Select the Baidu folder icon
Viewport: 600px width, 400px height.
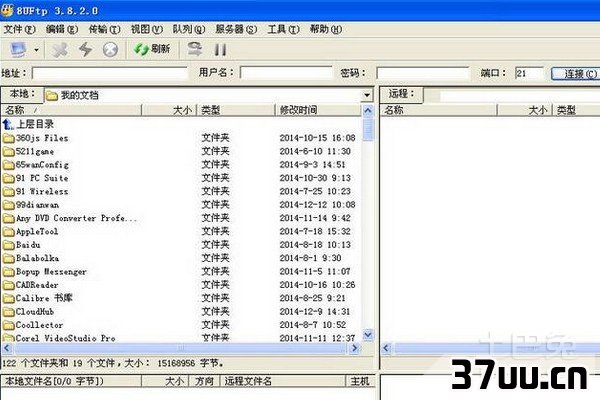8,245
